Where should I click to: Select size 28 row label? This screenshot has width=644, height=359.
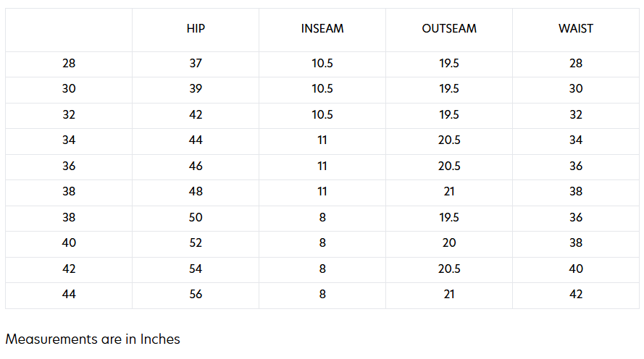coord(69,64)
